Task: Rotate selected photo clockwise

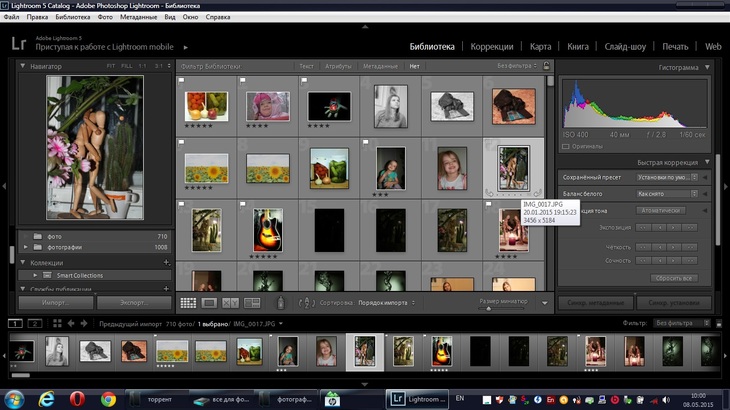Action: click(x=538, y=192)
